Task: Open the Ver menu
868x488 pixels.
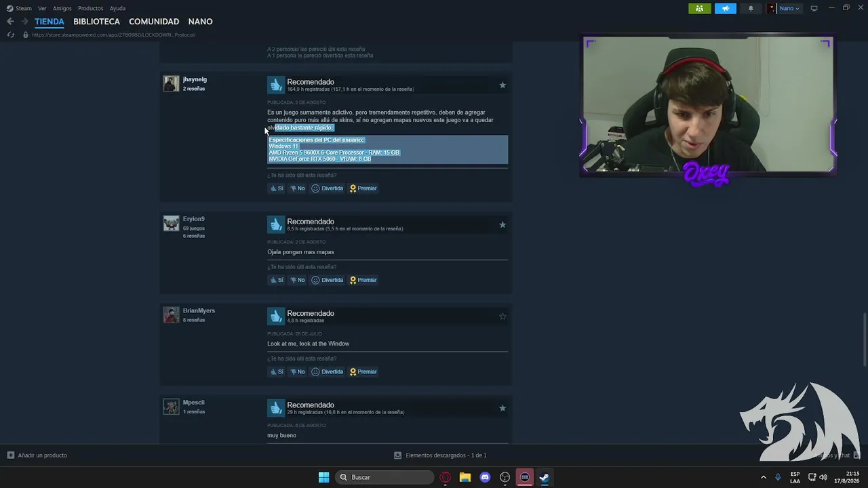Action: pos(42,8)
